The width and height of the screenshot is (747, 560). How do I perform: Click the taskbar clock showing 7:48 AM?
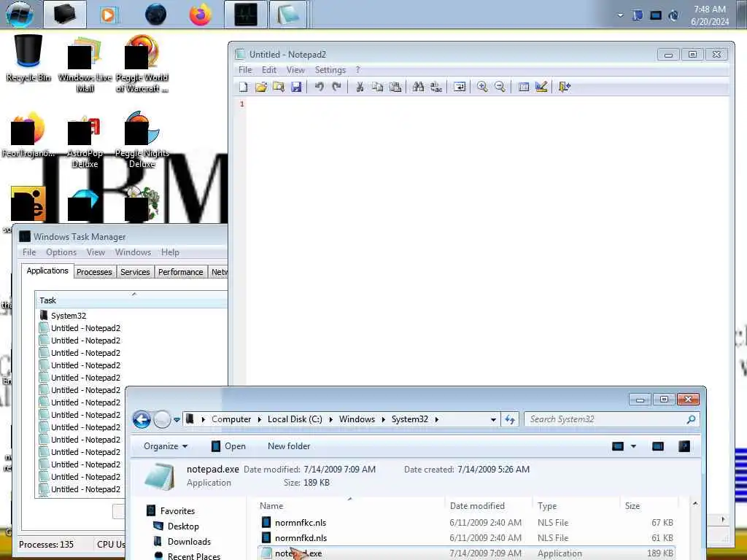[x=709, y=15]
